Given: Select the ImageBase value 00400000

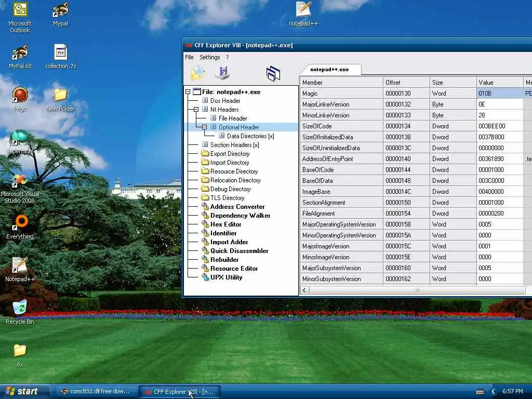Looking at the screenshot, I should tap(500, 192).
